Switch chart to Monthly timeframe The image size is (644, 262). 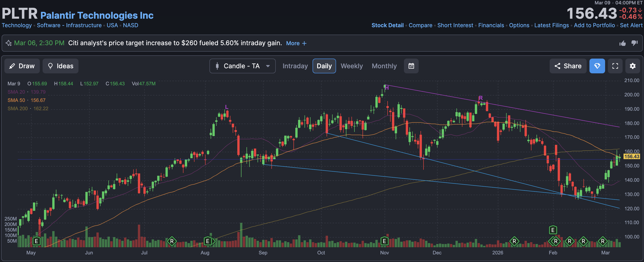pos(384,66)
